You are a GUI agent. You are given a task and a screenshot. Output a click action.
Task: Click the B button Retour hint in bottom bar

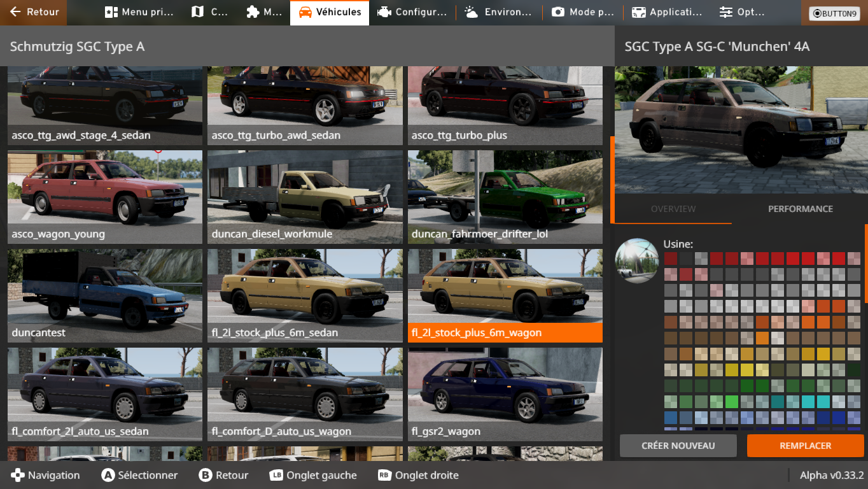click(x=224, y=475)
